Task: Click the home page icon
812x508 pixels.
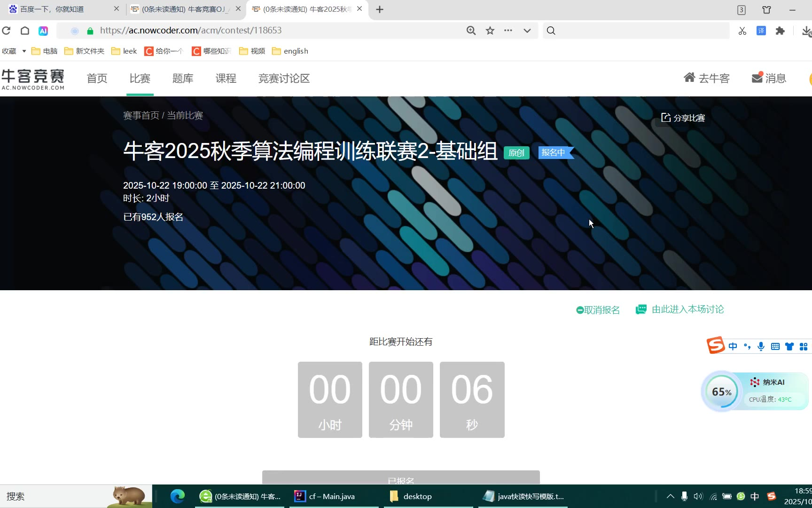Action: pos(25,31)
